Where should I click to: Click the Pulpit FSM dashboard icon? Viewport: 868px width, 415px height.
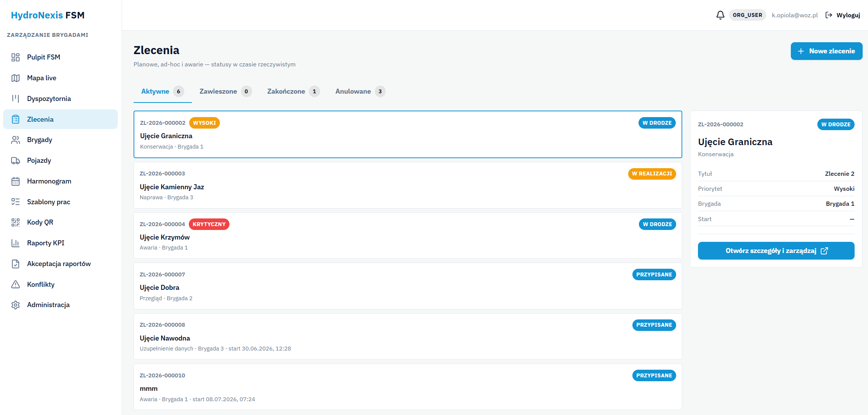[15, 57]
